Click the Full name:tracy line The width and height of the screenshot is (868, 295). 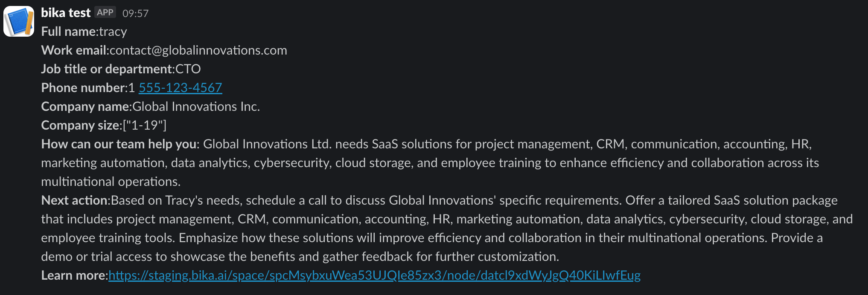pos(84,32)
